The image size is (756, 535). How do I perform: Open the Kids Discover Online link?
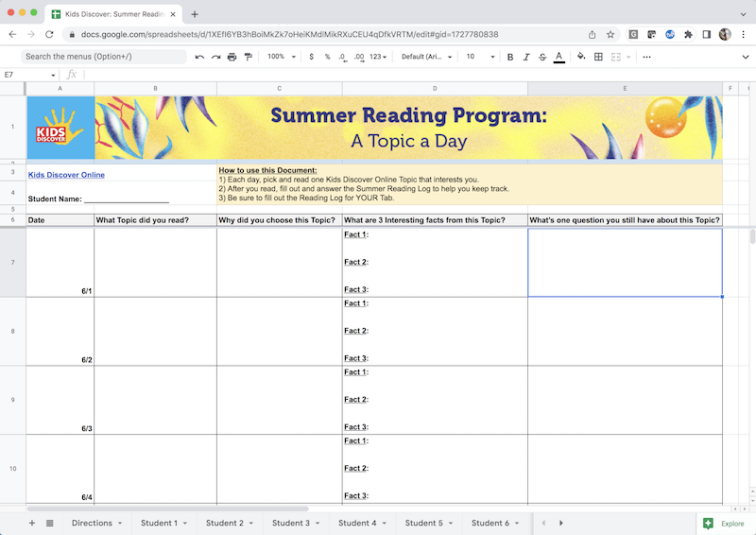[x=66, y=175]
